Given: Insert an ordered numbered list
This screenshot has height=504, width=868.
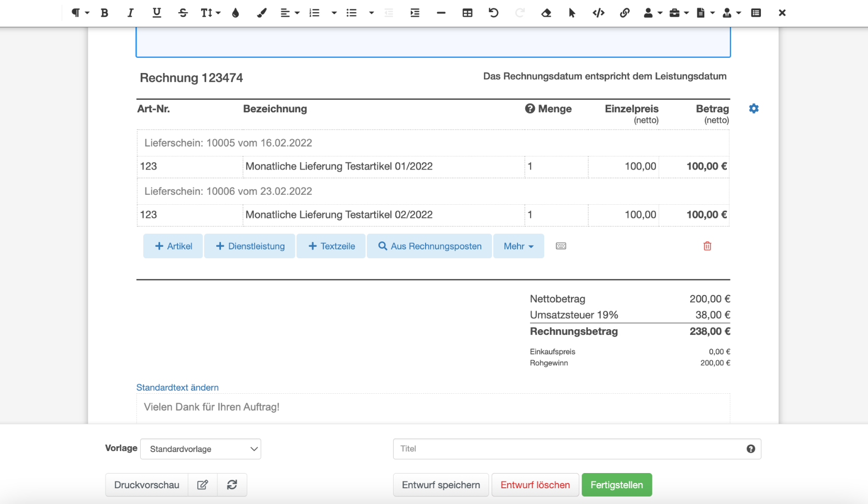Looking at the screenshot, I should pos(314,13).
